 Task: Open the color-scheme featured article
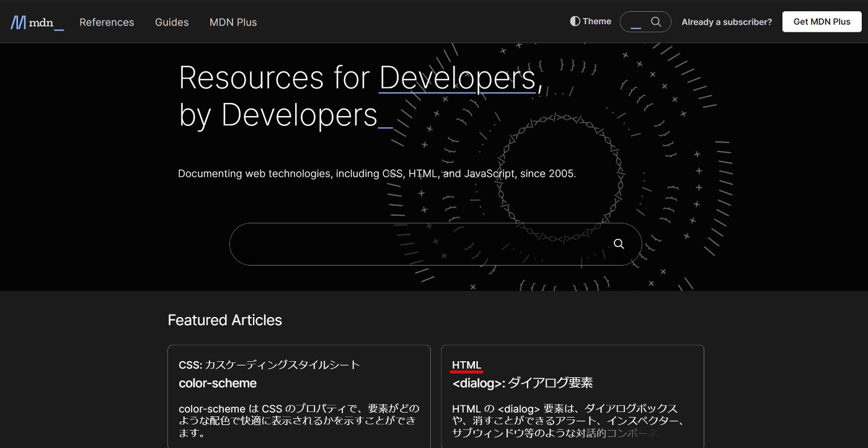click(x=218, y=383)
